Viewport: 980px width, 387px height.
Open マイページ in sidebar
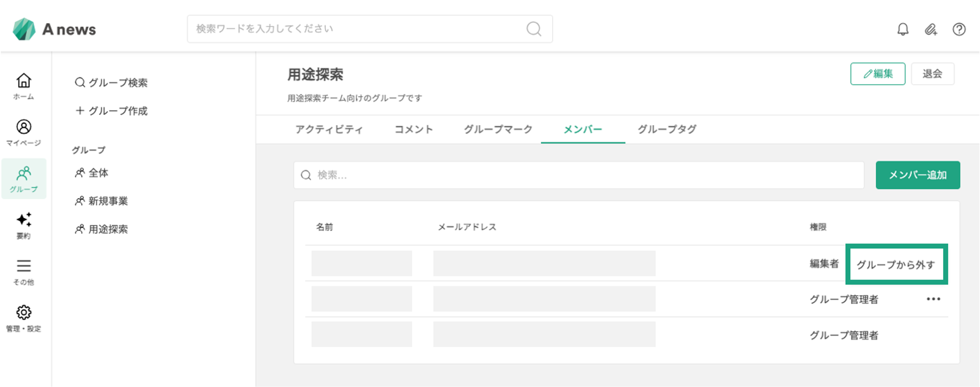pos(24,133)
